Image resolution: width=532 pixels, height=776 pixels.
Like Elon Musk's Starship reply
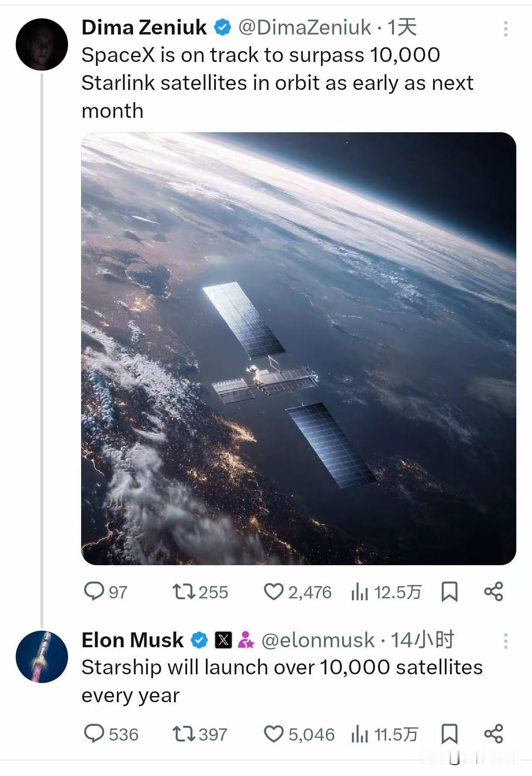[275, 732]
